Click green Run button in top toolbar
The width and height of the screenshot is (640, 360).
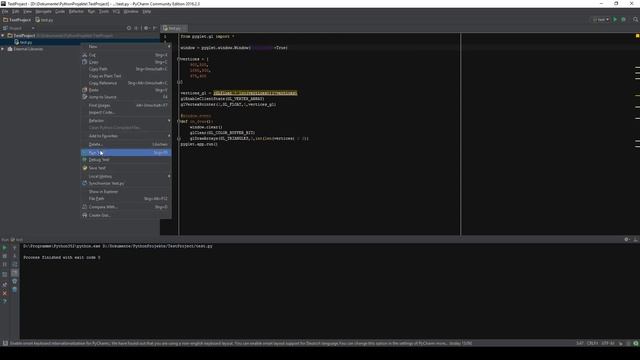[x=615, y=20]
